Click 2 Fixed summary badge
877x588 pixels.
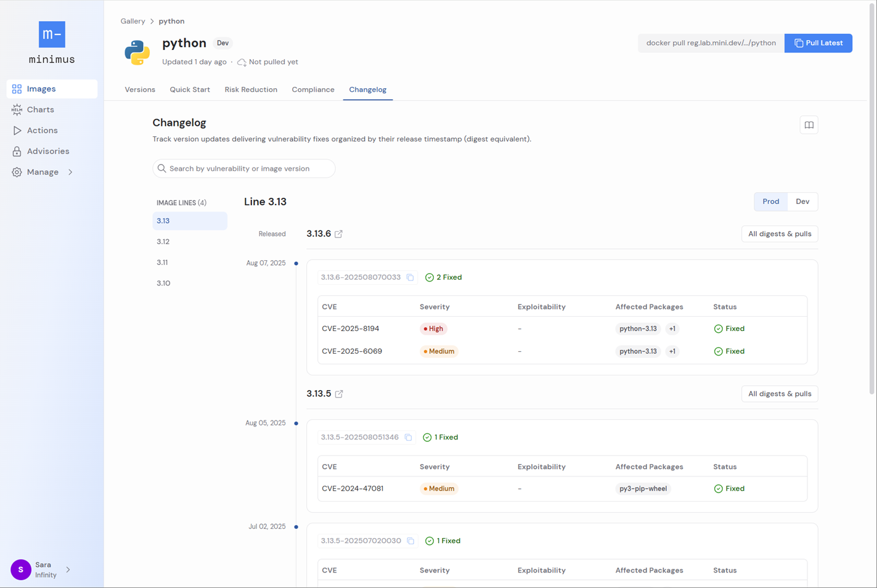pos(444,277)
